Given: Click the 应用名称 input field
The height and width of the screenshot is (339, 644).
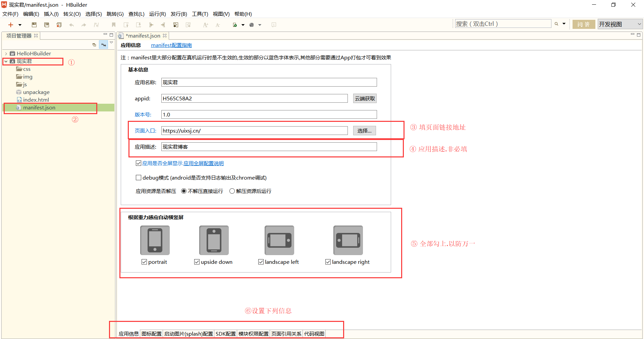Looking at the screenshot, I should click(x=269, y=82).
